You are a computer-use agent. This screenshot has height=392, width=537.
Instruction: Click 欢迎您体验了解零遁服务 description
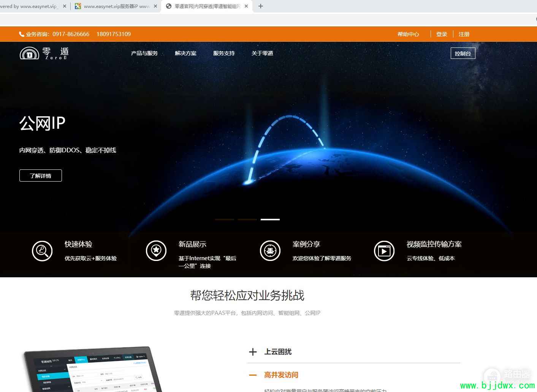coord(322,258)
